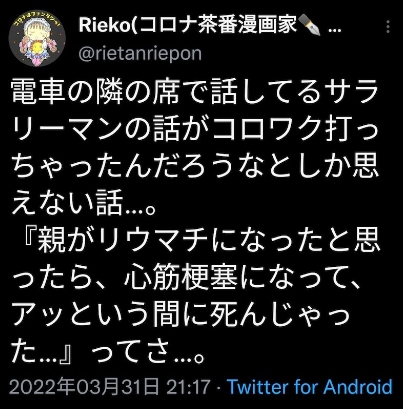Click 親が after the opening quote bracket

click(65, 241)
